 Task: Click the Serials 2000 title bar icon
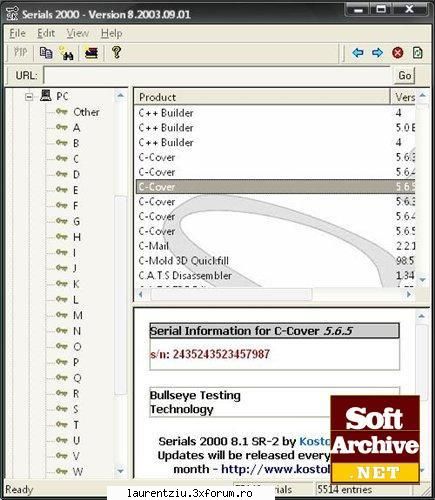[12, 14]
